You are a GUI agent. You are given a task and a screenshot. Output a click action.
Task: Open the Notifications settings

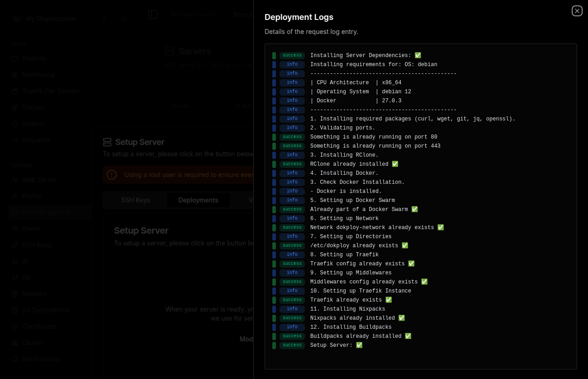point(41,359)
